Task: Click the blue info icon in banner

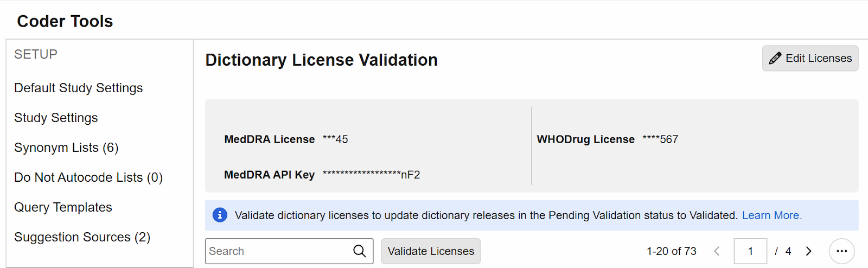Action: click(x=220, y=215)
